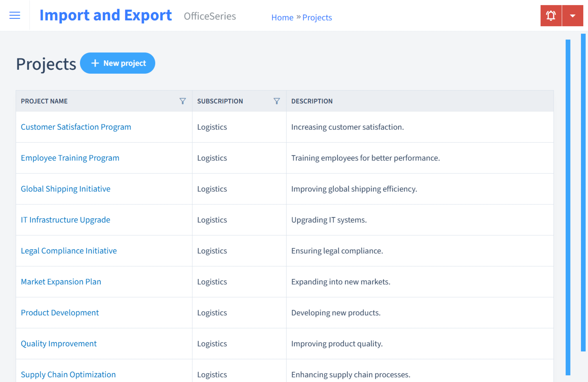The width and height of the screenshot is (588, 382).
Task: Open the user account dropdown arrow
Action: (573, 15)
